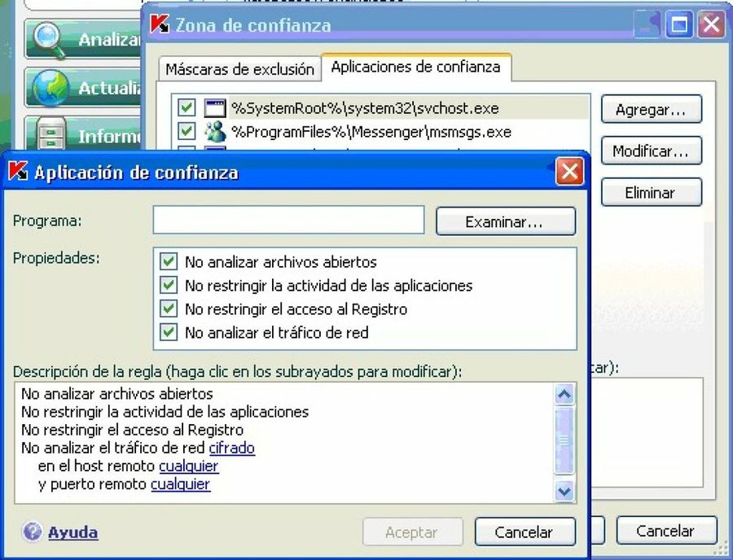Click the question mark icon next to Ayuda
Viewport: 733px width, 560px height.
tap(30, 532)
